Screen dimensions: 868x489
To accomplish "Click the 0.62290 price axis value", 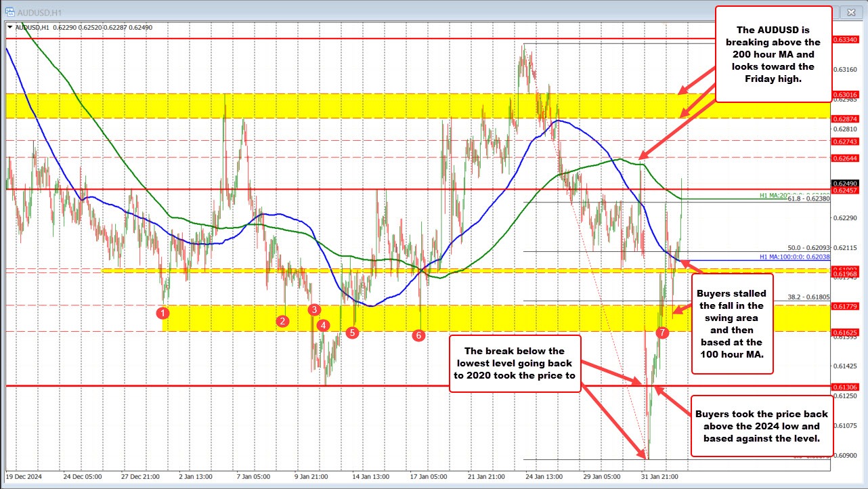I will tap(846, 218).
